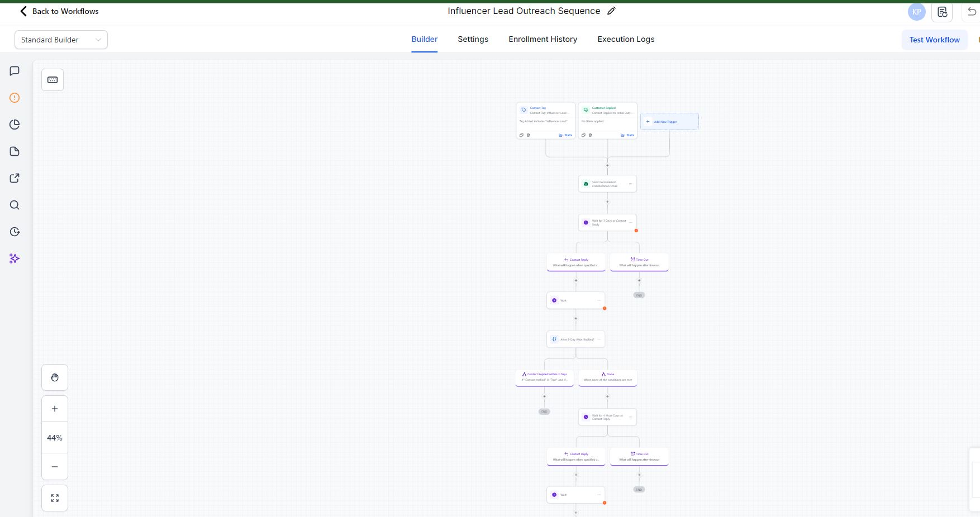Click the Test Workflow button
The height and width of the screenshot is (517, 980).
934,39
